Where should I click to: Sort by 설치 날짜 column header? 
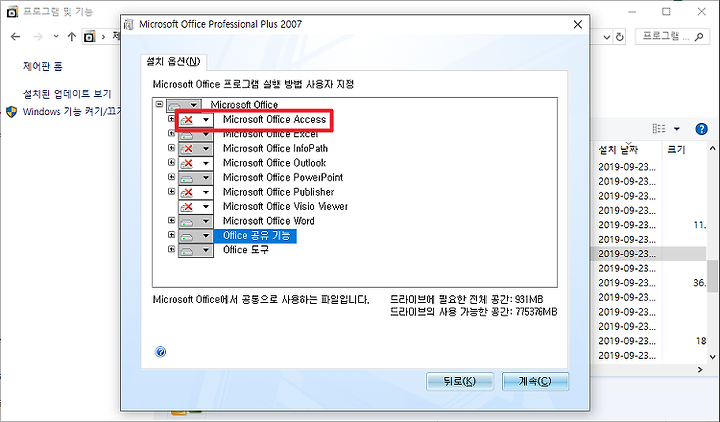click(618, 150)
